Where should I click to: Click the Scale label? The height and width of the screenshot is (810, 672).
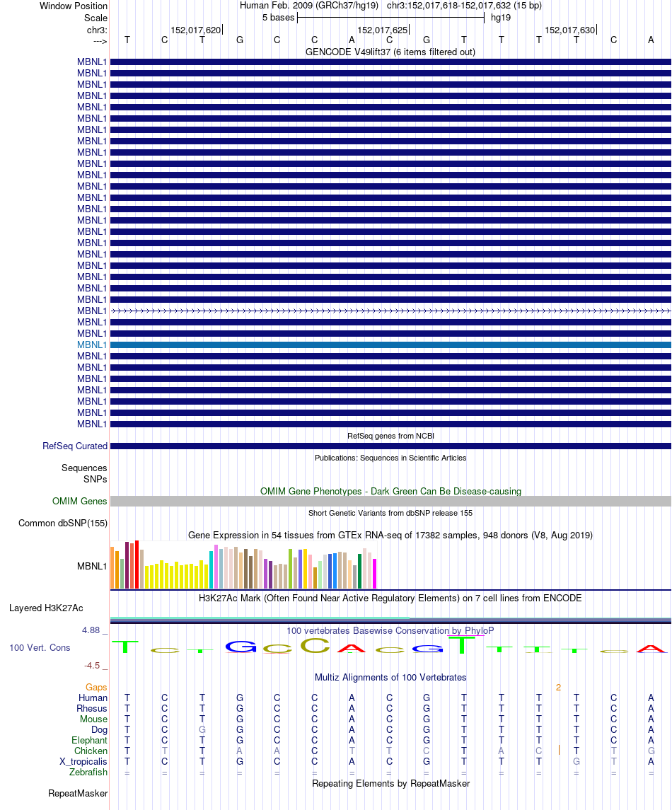[x=95, y=18]
